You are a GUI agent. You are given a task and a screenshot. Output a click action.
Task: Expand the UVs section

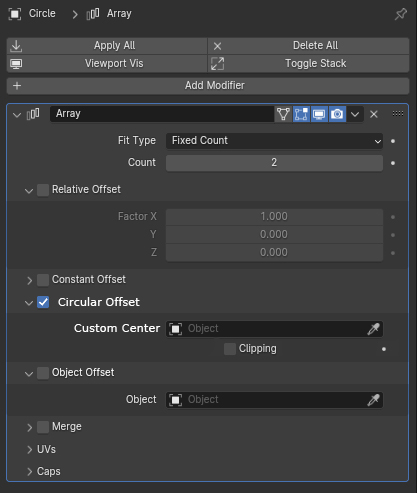[29, 450]
